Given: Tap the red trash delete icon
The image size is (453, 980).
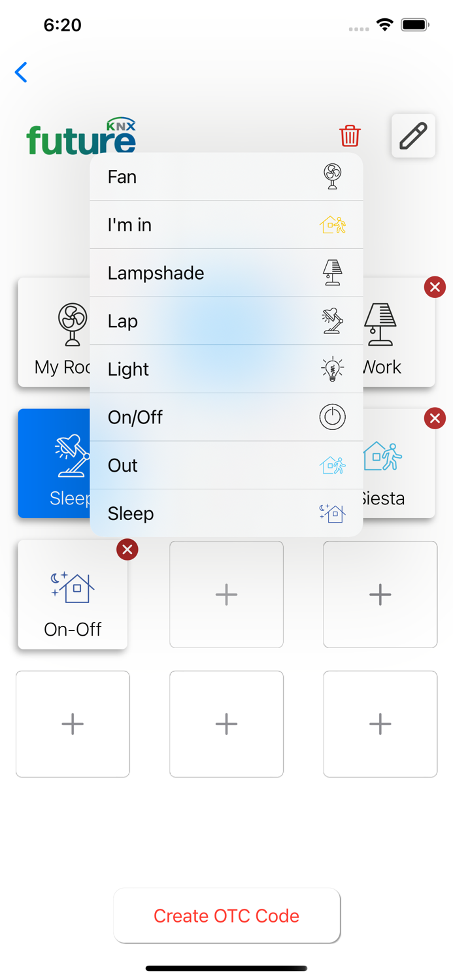Looking at the screenshot, I should click(x=350, y=137).
